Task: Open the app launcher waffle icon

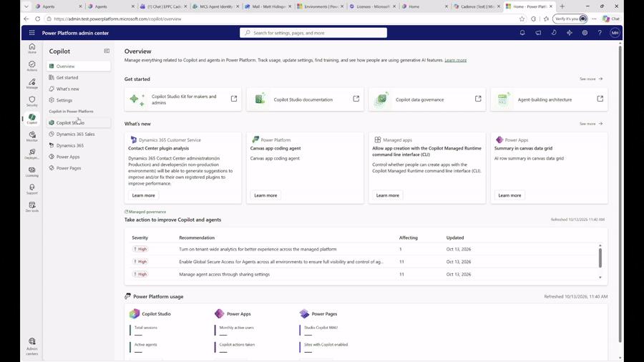Action: [x=31, y=33]
